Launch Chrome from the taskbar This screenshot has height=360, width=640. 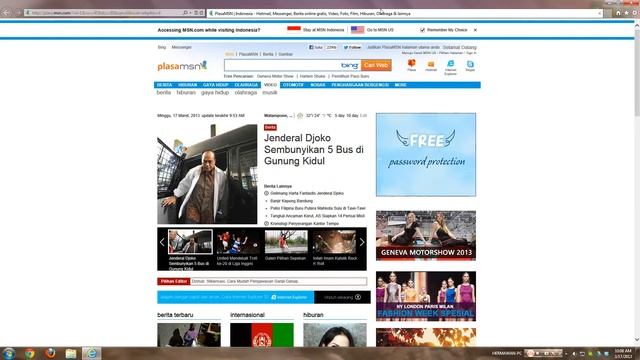click(x=29, y=353)
